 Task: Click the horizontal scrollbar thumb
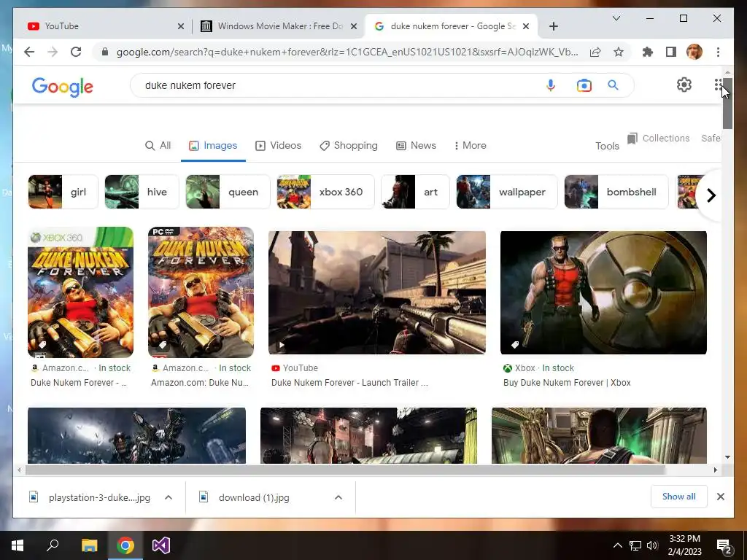coord(345,470)
